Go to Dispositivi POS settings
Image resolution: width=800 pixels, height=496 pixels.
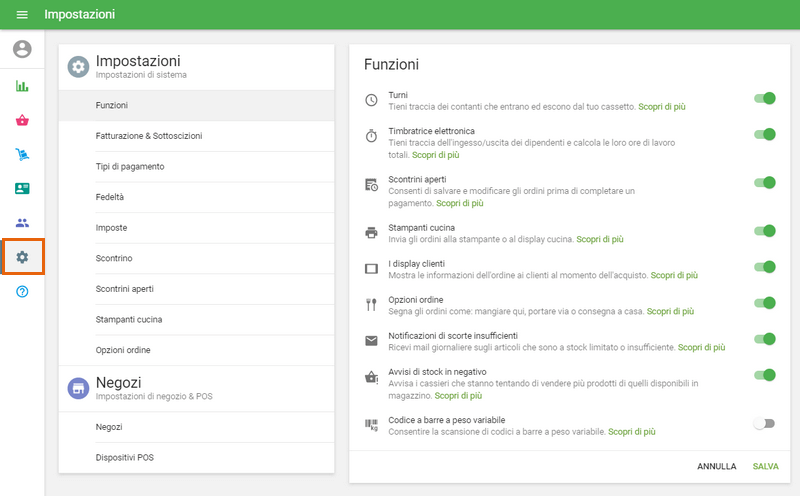pos(124,458)
